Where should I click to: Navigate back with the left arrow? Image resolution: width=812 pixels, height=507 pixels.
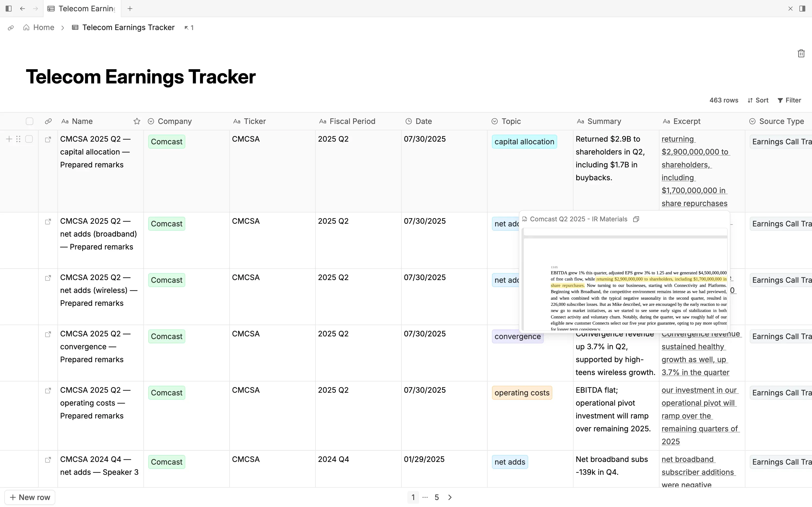23,8
